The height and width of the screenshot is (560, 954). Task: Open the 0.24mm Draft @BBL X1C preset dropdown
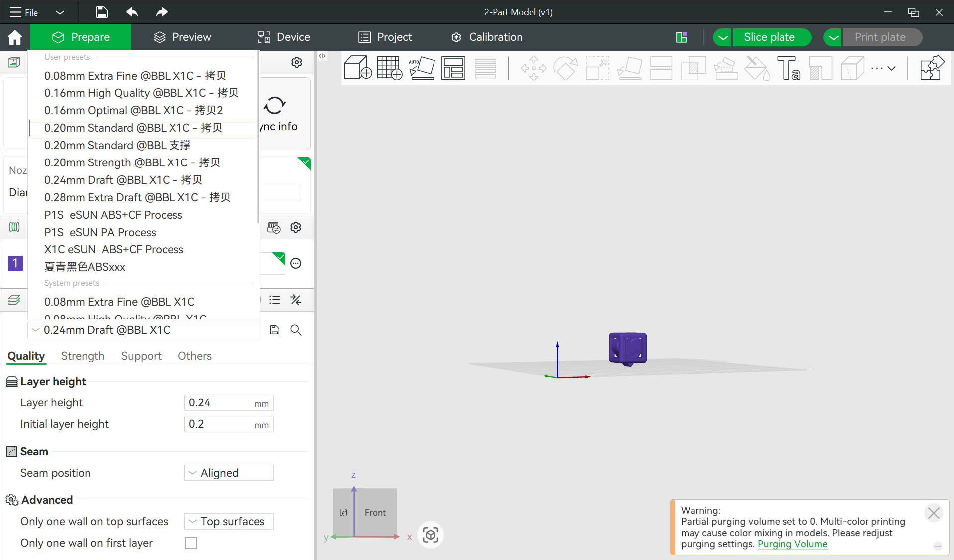coord(144,330)
